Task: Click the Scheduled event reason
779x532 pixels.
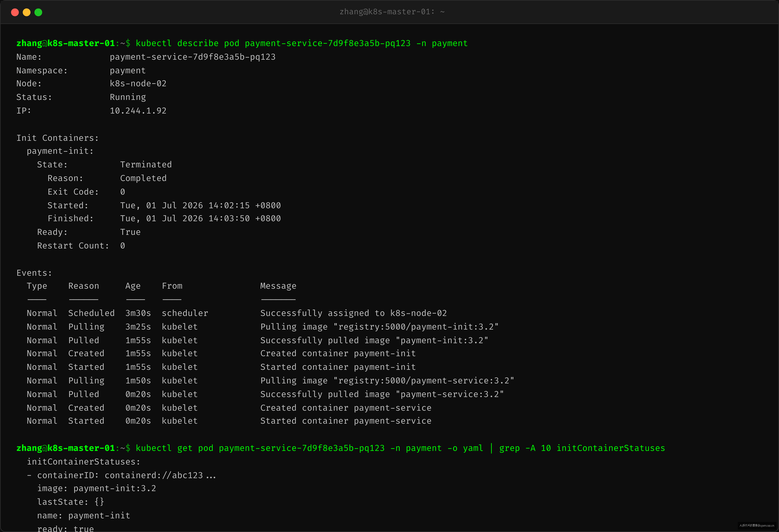Action: 92,313
